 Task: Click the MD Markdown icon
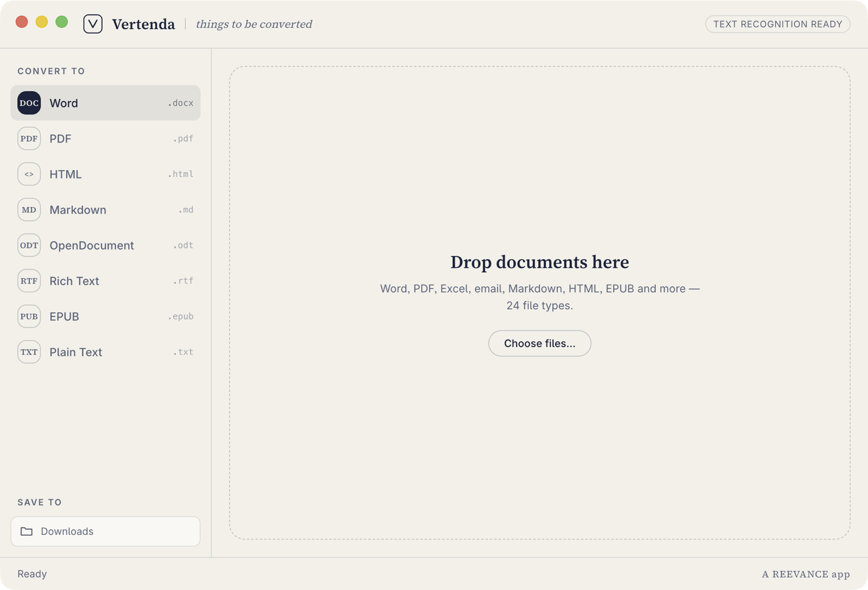[29, 210]
